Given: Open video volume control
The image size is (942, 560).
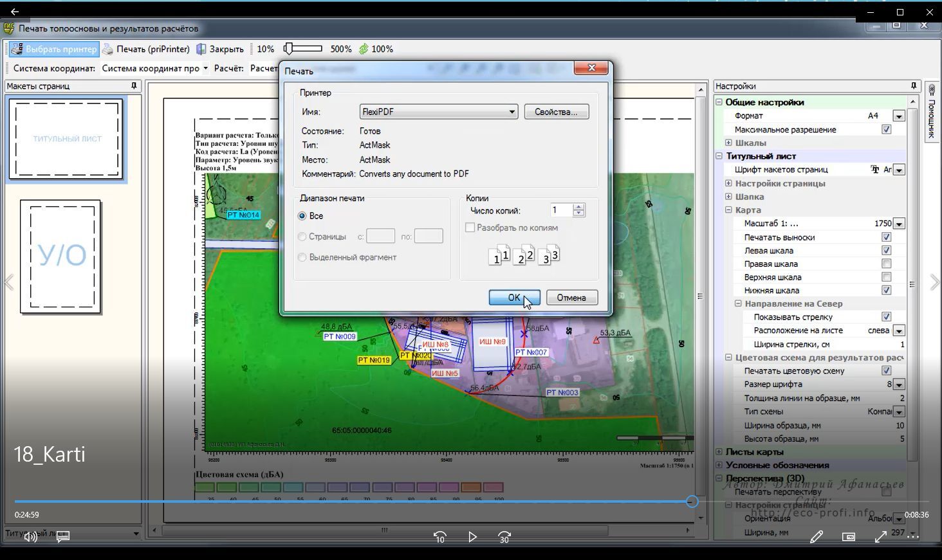Looking at the screenshot, I should [x=30, y=537].
